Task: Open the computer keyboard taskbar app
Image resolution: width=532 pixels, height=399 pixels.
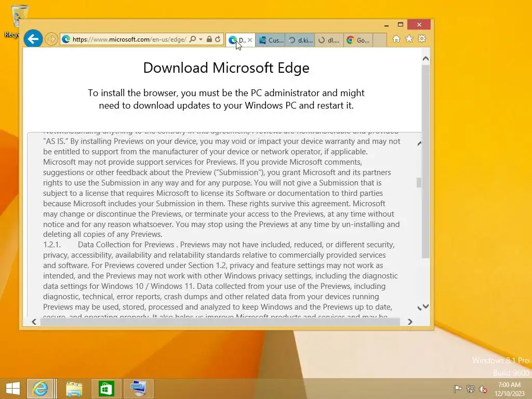Action: [x=138, y=389]
